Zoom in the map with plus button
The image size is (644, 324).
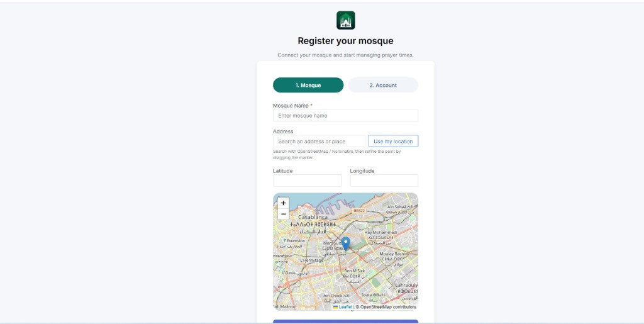(284, 203)
